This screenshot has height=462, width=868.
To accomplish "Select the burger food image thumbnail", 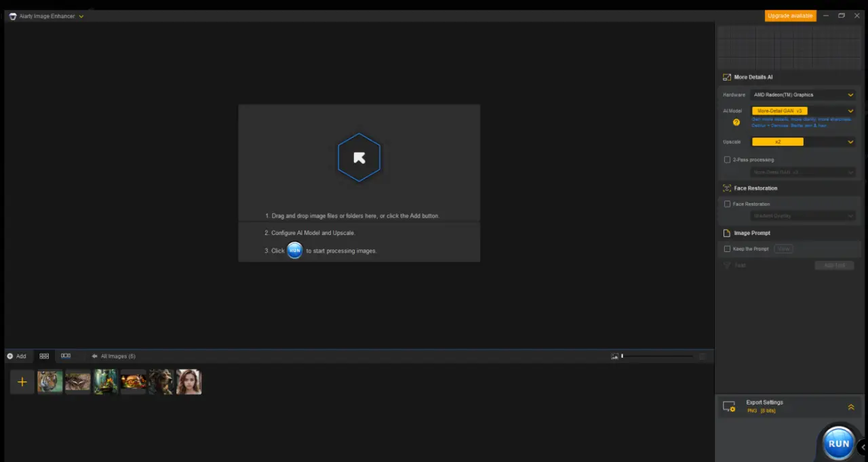I will [134, 382].
